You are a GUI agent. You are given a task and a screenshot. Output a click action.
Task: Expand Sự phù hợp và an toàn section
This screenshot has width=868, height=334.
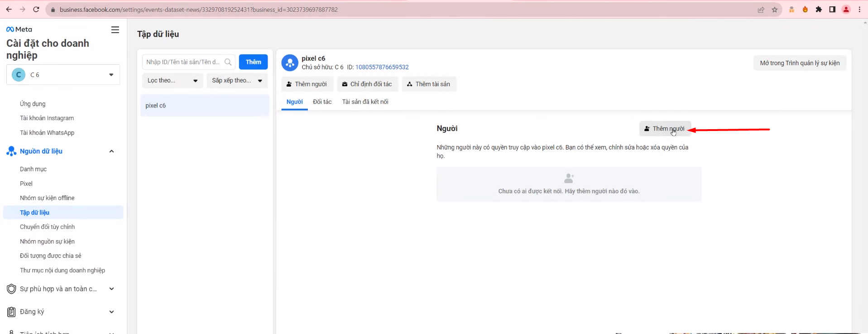[111, 289]
